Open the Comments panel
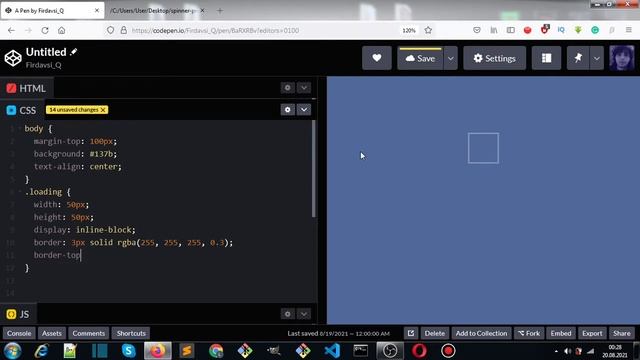This screenshot has width=640, height=360. click(89, 333)
